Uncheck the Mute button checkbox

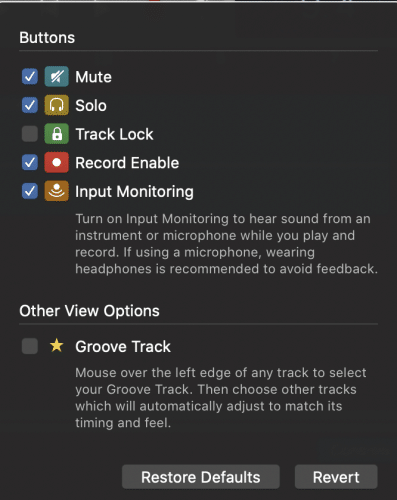30,77
